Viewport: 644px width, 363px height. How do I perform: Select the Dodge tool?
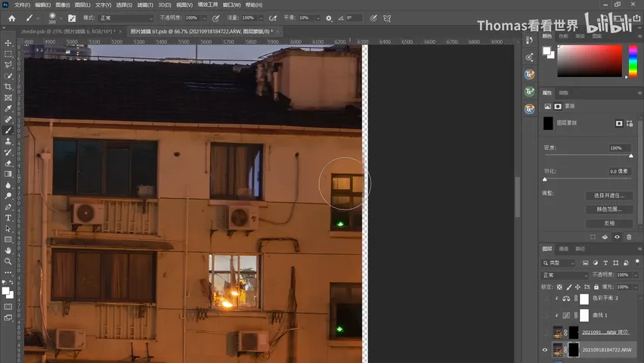(8, 196)
